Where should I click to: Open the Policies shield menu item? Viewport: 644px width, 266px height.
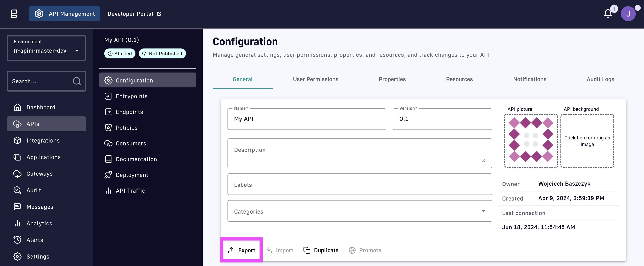[x=127, y=128]
